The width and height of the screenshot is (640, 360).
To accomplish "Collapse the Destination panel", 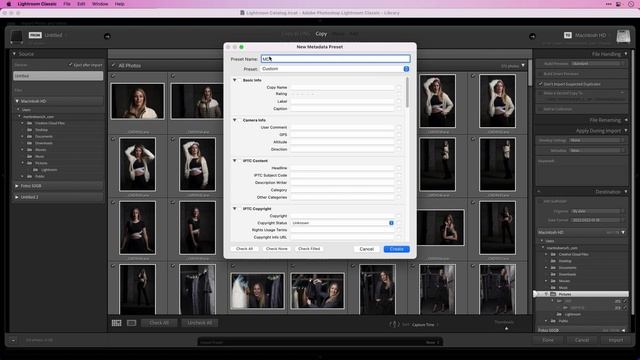I will 626,192.
